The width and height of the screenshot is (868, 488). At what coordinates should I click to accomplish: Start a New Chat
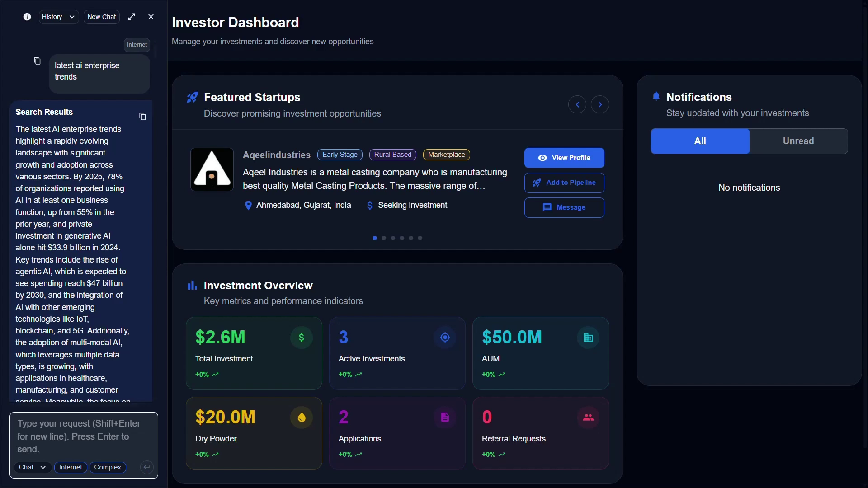[x=101, y=17]
